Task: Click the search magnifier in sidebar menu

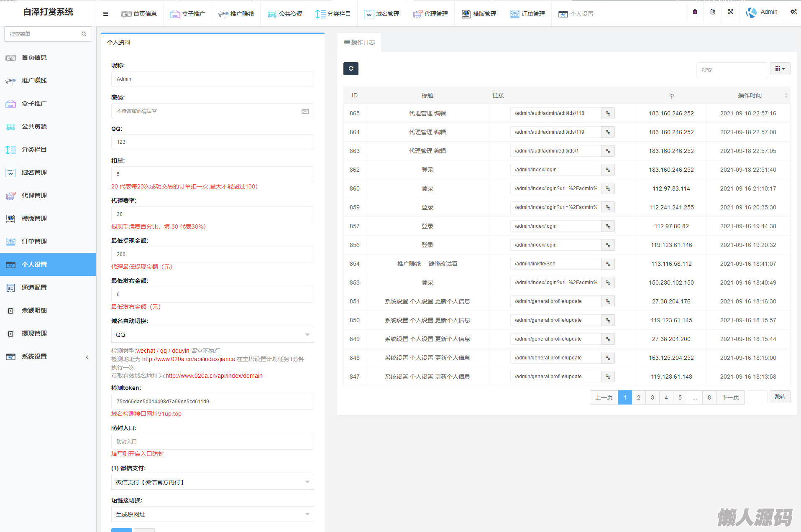Action: tap(84, 34)
